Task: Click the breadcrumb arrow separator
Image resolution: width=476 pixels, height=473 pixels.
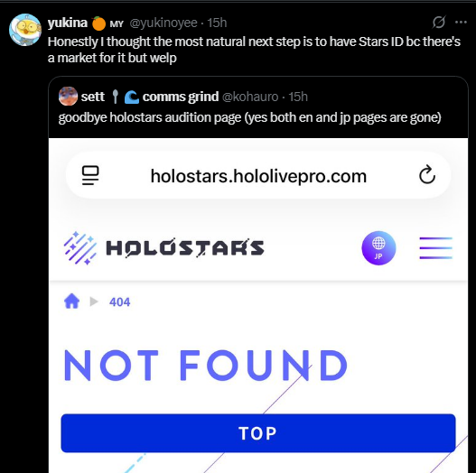Action: click(x=94, y=301)
